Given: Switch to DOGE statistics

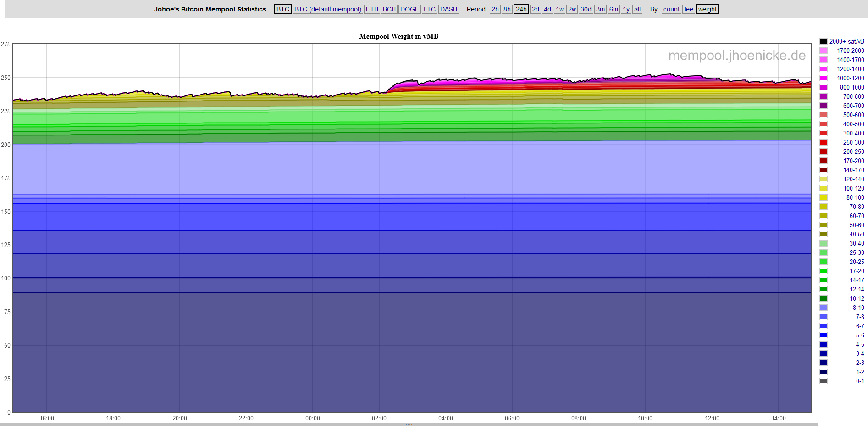Looking at the screenshot, I should (x=409, y=9).
